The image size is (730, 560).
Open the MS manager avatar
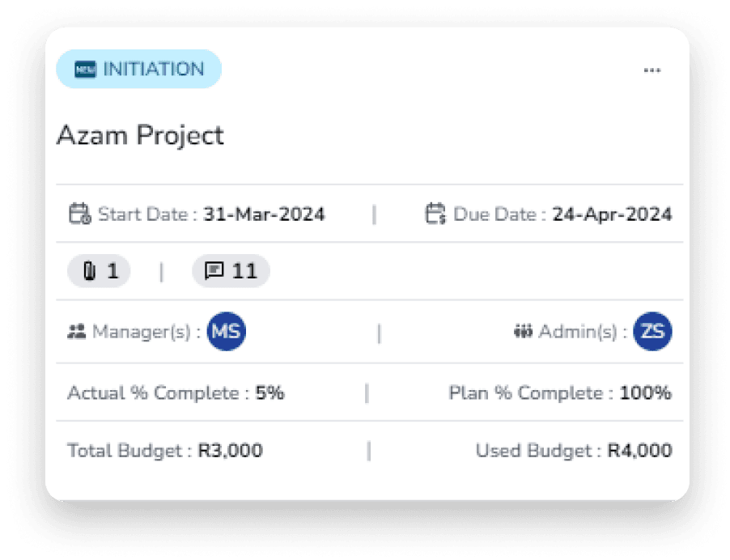(227, 331)
